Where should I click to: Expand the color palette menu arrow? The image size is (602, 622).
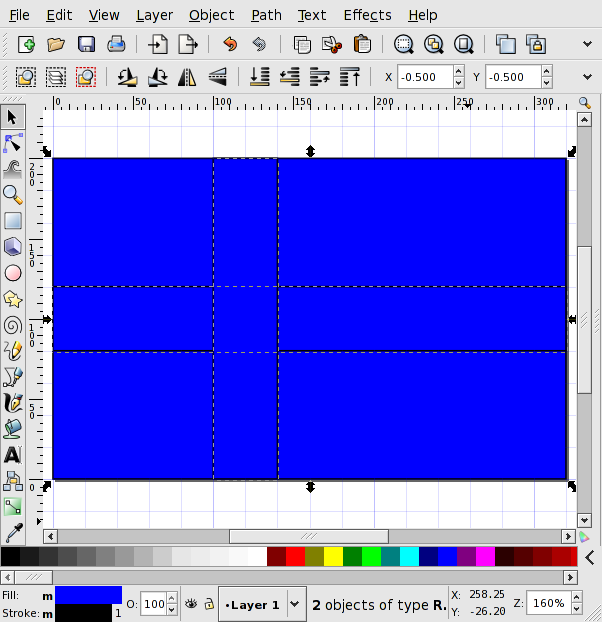[590, 556]
